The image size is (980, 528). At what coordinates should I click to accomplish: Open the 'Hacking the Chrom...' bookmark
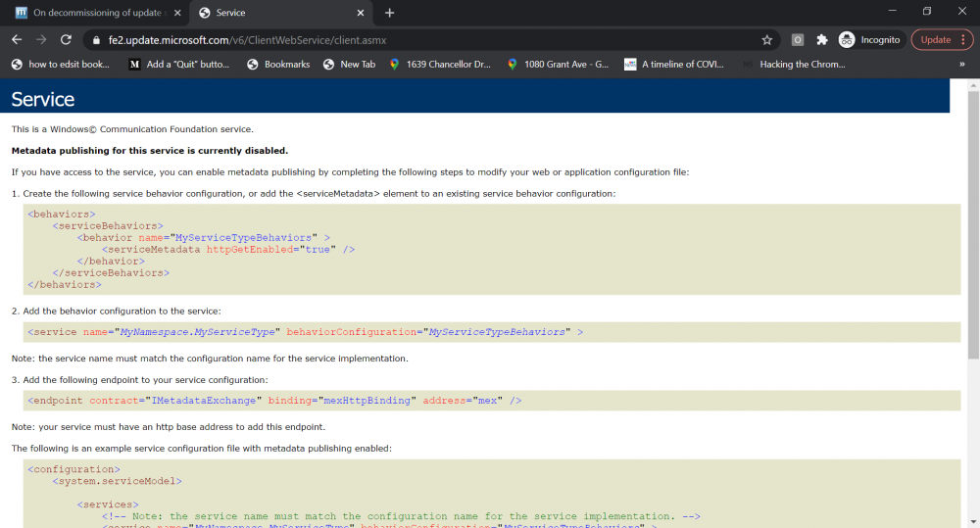click(793, 65)
